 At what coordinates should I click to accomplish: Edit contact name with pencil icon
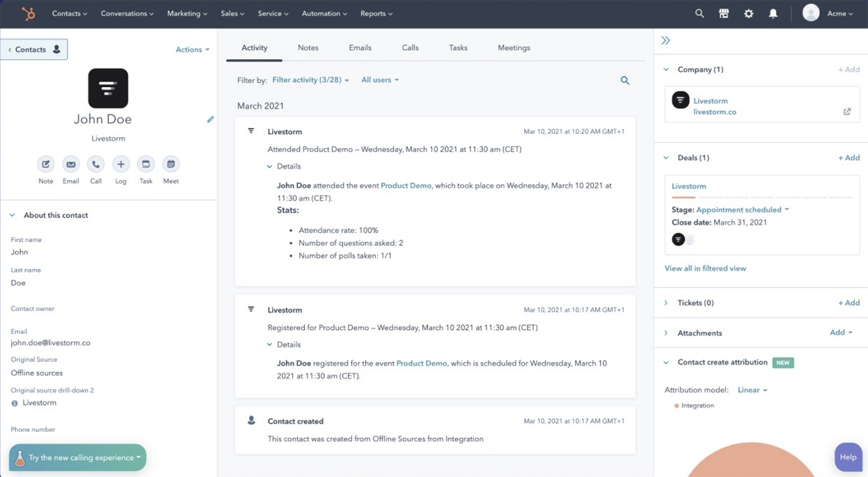210,119
